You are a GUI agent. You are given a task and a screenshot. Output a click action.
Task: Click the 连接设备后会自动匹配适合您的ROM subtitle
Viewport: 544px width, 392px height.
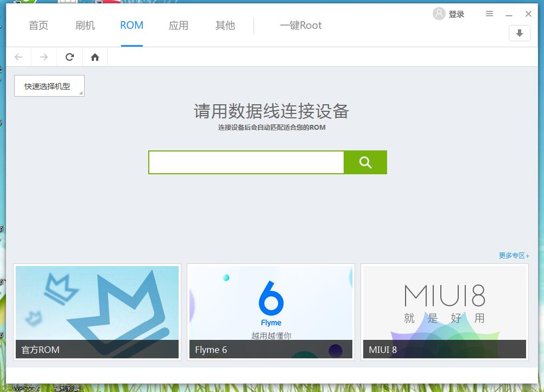tap(271, 127)
